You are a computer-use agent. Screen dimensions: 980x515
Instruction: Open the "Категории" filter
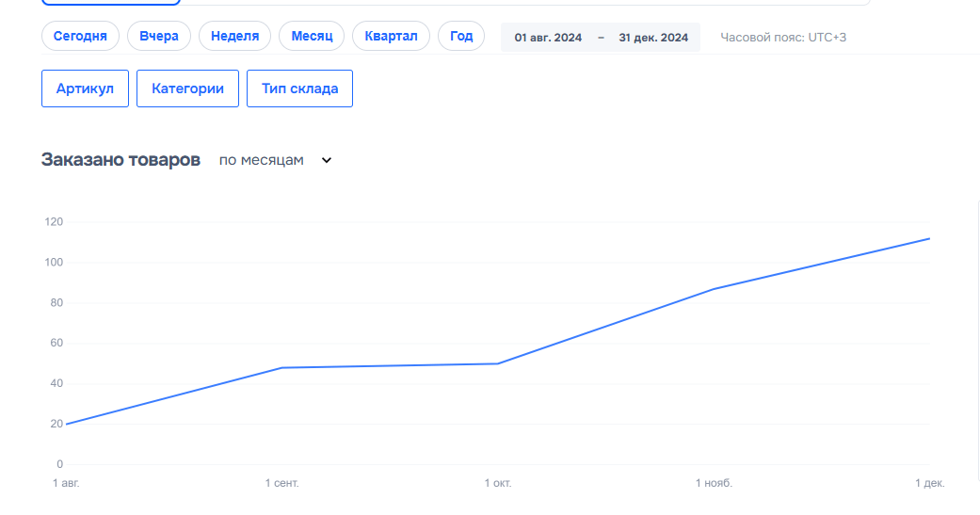pos(187,89)
